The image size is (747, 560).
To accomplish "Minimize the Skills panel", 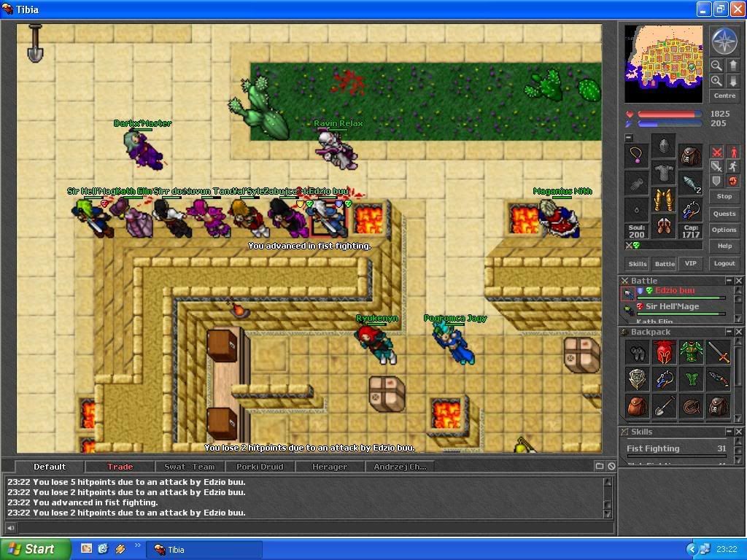I will click(x=729, y=432).
